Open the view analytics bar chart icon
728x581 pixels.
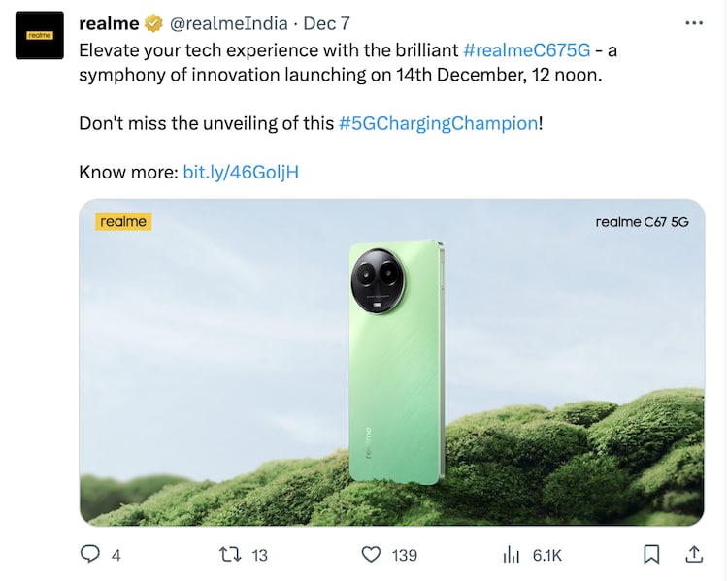point(512,555)
